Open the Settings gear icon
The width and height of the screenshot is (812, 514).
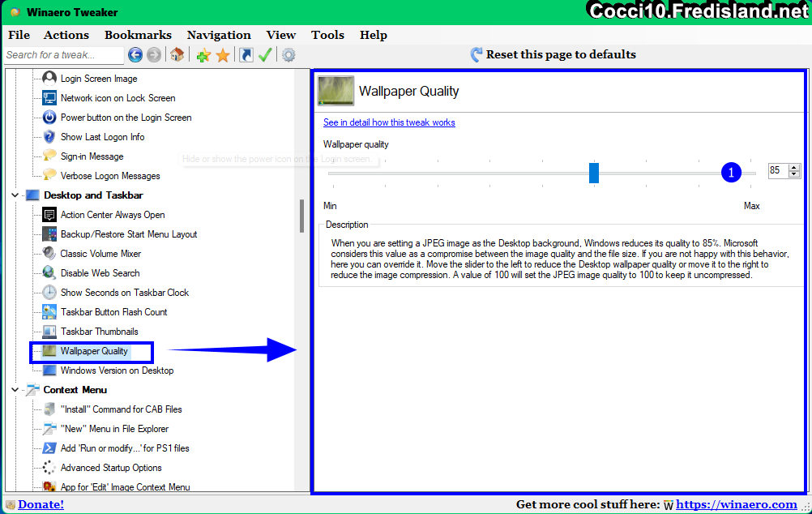(x=288, y=55)
